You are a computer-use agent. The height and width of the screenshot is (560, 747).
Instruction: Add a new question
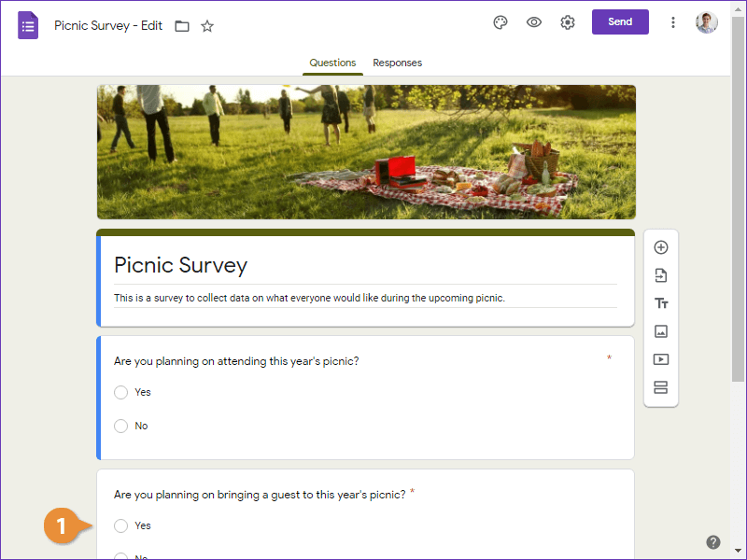661,247
